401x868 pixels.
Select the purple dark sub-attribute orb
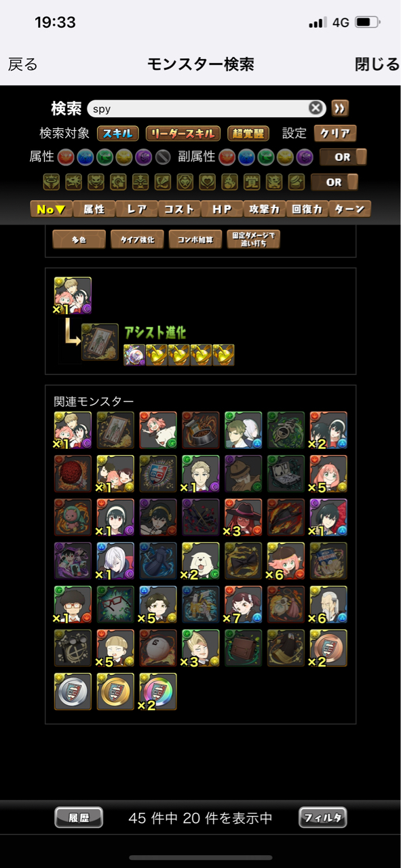pos(305,157)
